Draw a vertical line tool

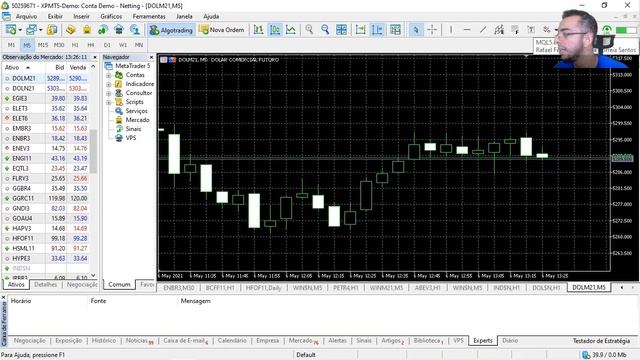451,30
